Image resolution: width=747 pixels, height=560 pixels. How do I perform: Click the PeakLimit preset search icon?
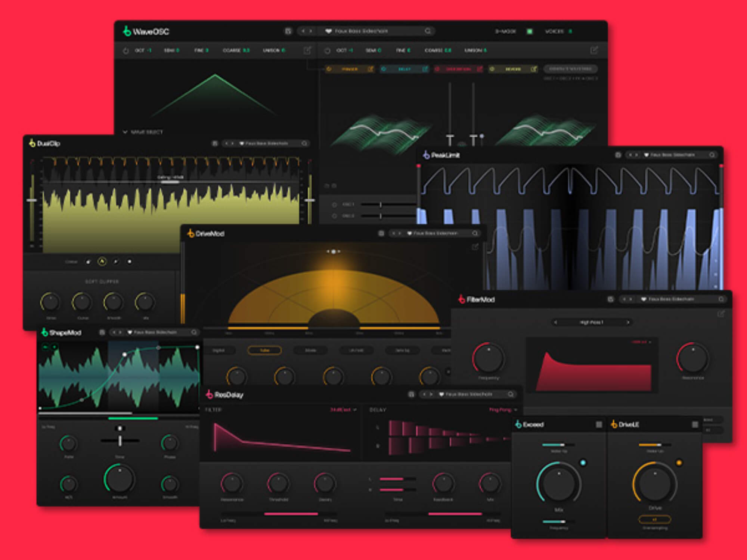click(x=712, y=155)
